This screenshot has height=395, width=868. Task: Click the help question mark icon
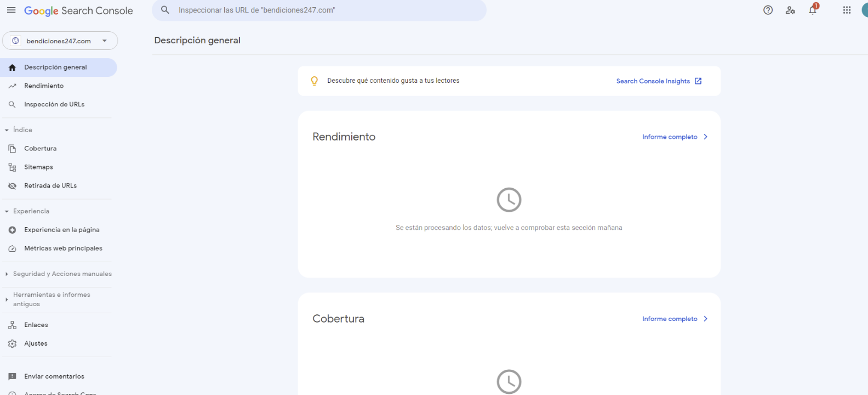point(768,10)
